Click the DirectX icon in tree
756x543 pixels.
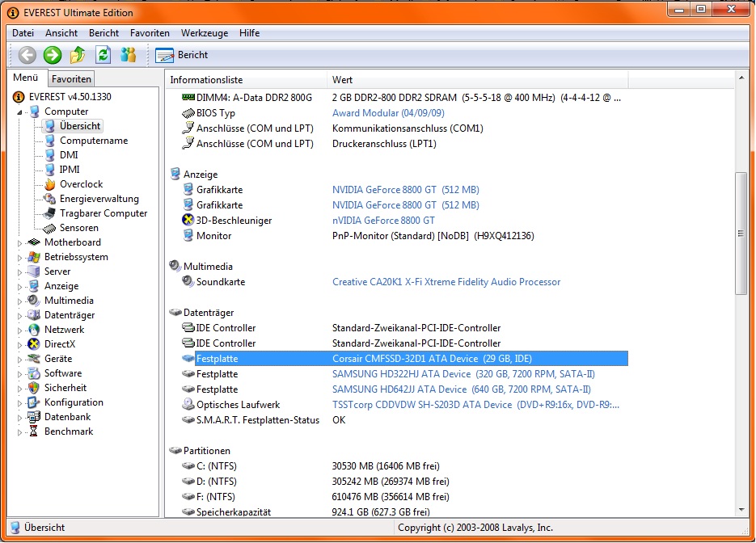coord(34,344)
